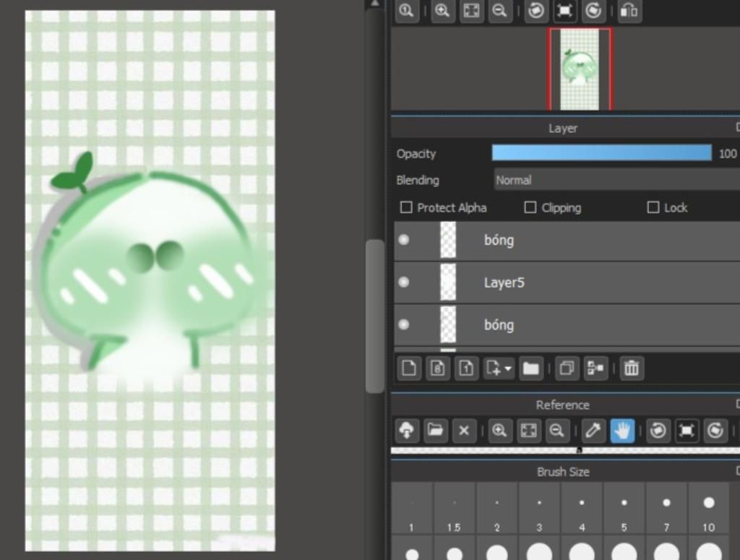Choose brush size 10

[x=709, y=509]
